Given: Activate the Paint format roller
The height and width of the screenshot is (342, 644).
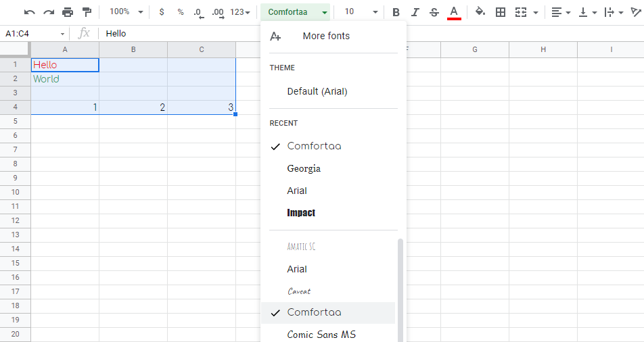Looking at the screenshot, I should (x=87, y=12).
